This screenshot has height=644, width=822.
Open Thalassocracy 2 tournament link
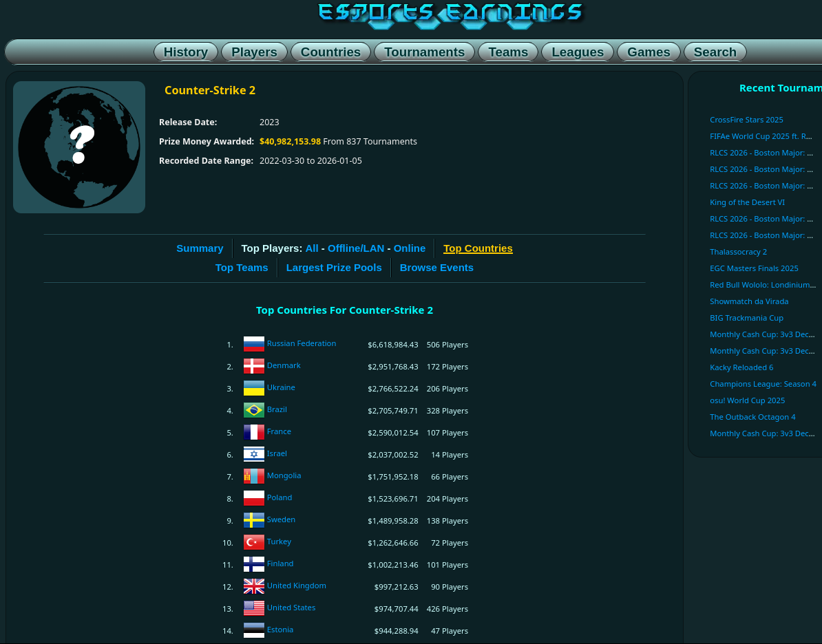(x=738, y=252)
